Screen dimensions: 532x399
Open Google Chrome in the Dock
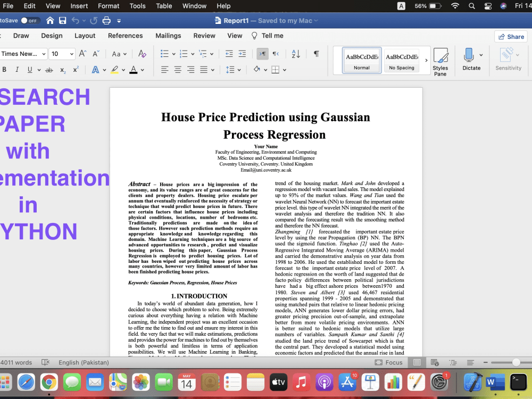click(x=49, y=383)
